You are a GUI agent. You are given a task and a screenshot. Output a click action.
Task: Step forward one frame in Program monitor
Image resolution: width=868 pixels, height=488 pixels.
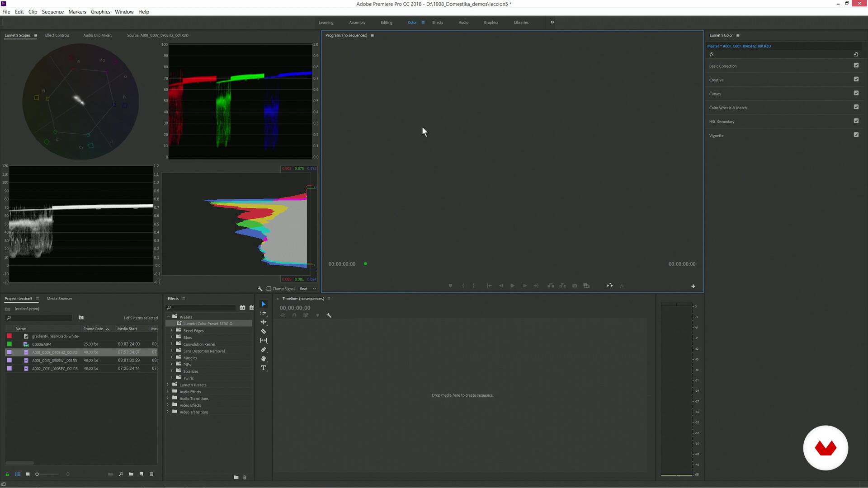coord(524,286)
